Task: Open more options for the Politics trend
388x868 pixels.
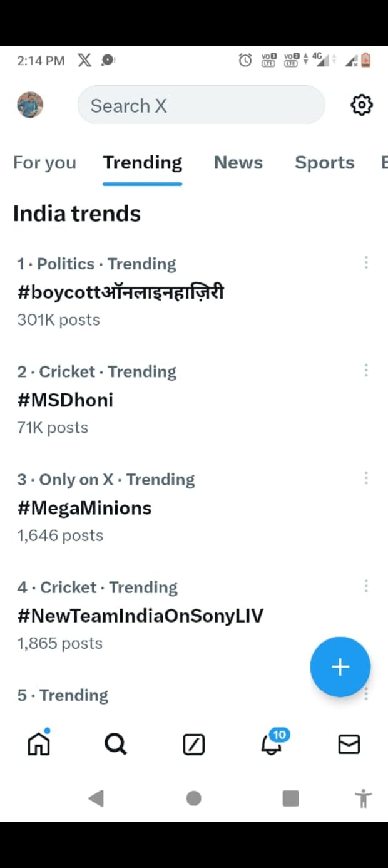Action: (x=366, y=263)
